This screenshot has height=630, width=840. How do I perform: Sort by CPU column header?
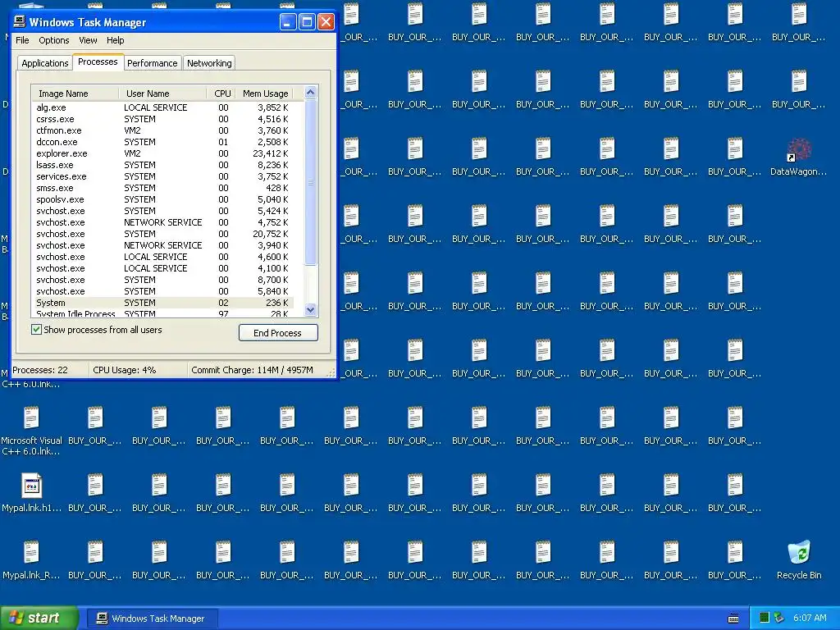221,94
